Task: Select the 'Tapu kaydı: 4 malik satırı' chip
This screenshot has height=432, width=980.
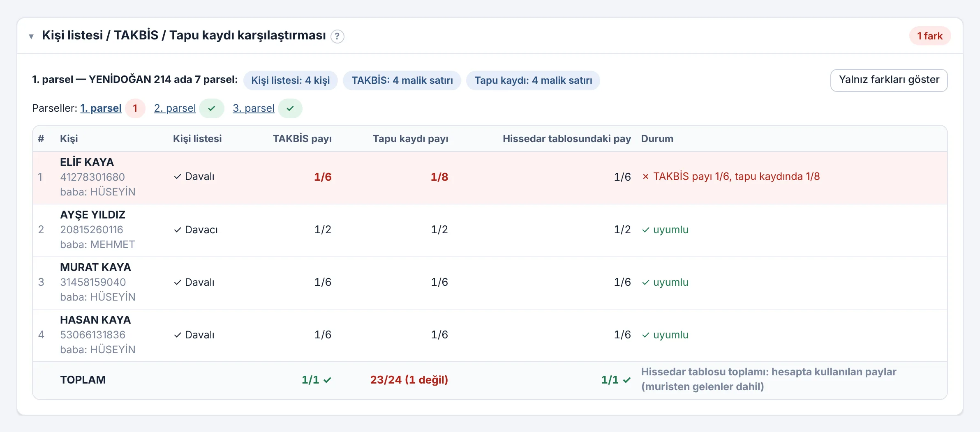Action: click(533, 80)
